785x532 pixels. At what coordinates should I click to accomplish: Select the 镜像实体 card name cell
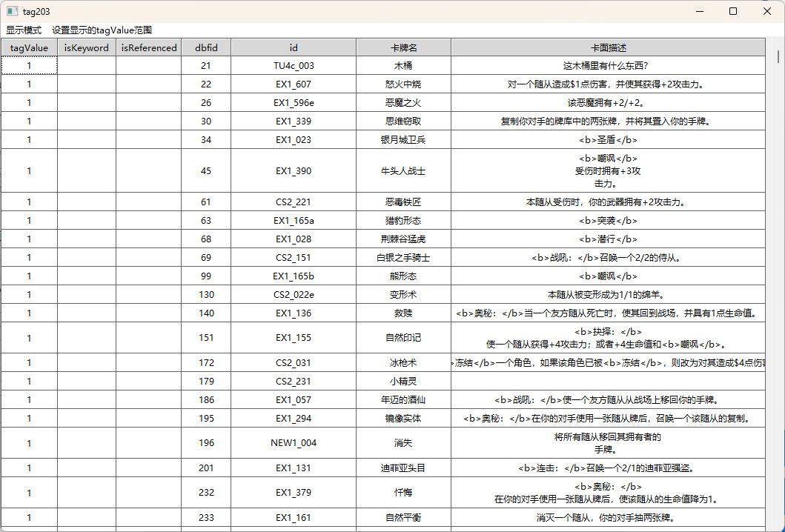(x=403, y=418)
